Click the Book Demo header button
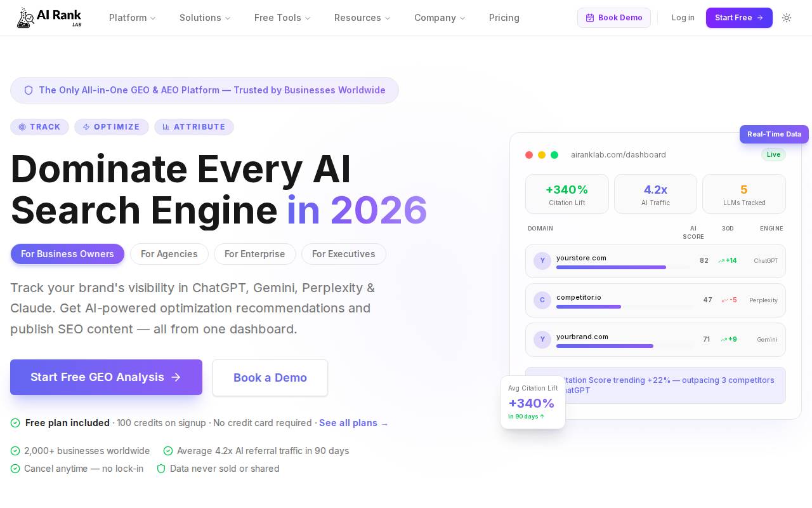The image size is (812, 508). point(614,18)
